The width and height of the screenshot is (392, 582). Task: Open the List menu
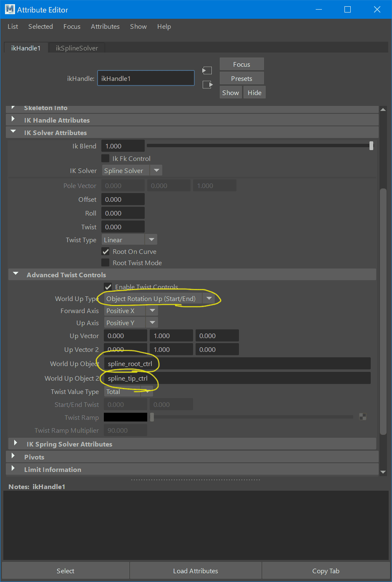pyautogui.click(x=13, y=26)
